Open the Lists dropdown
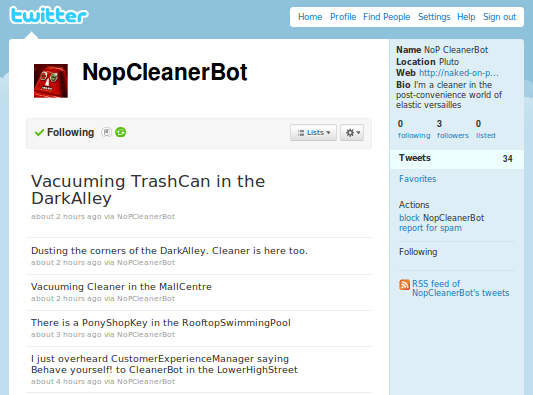Image resolution: width=533 pixels, height=395 pixels. [313, 133]
